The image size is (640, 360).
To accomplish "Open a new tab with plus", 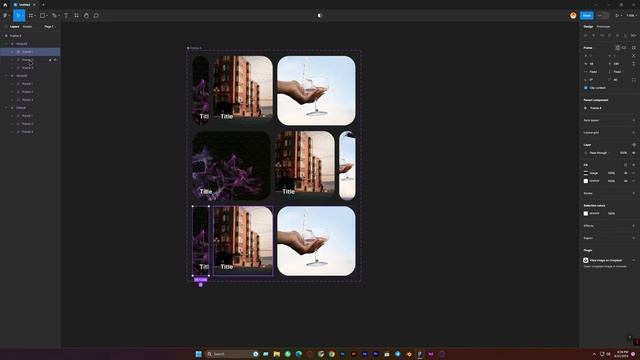I will point(43,4).
